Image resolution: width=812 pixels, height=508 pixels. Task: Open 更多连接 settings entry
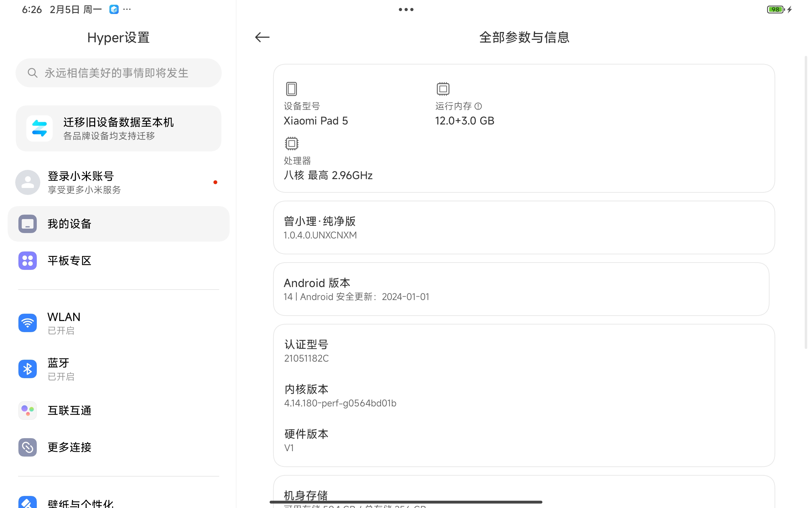[x=118, y=447]
